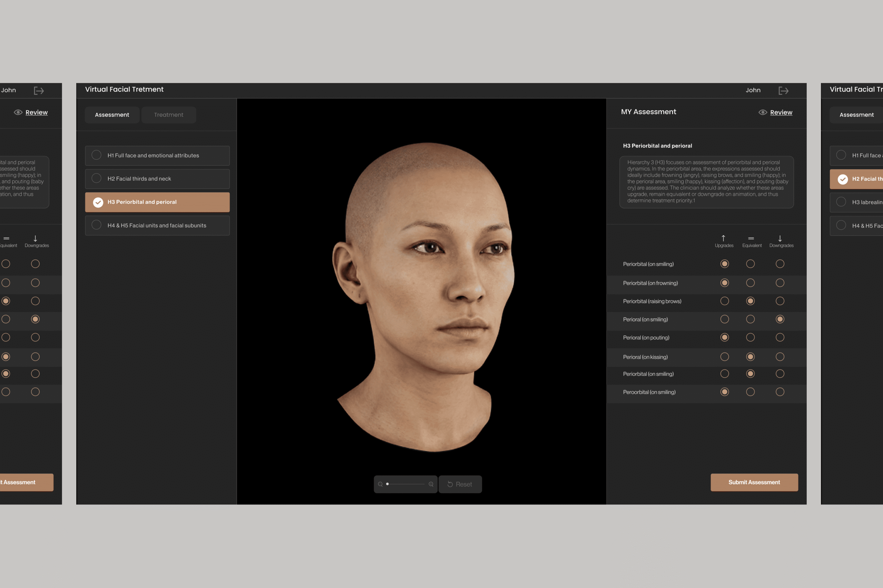This screenshot has height=588, width=883.
Task: Open the Assessment tab
Action: pos(112,115)
